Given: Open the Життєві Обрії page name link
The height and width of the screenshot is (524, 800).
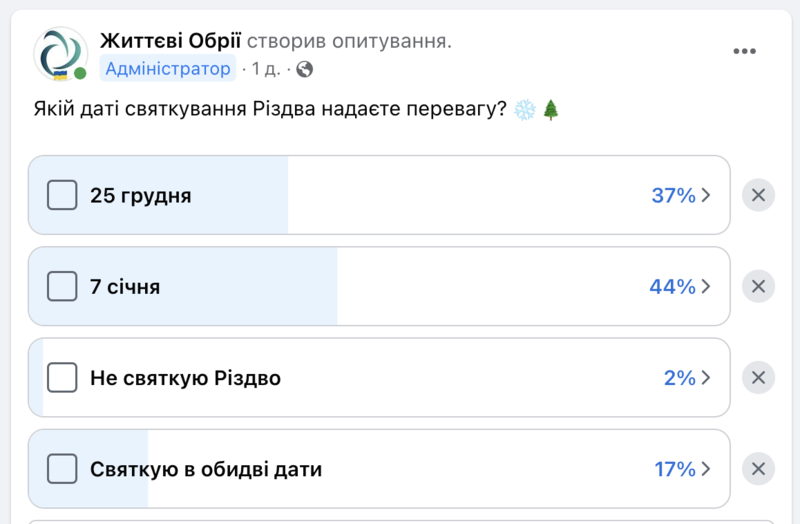Looking at the screenshot, I should click(x=170, y=41).
